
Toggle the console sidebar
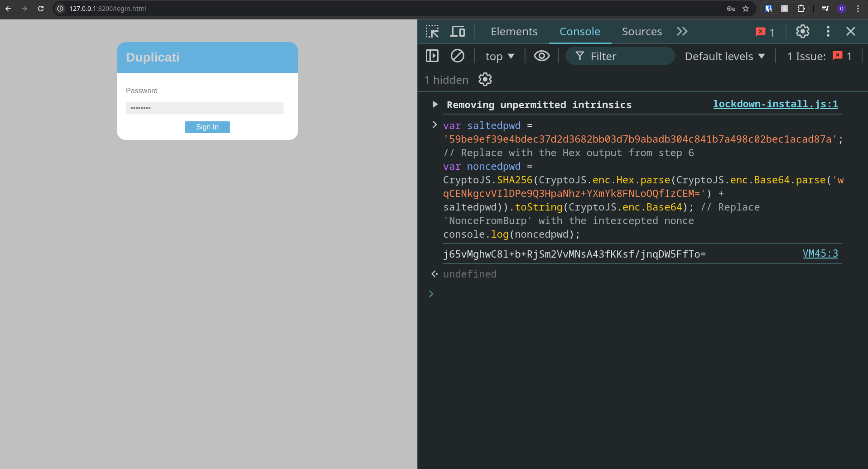[432, 56]
